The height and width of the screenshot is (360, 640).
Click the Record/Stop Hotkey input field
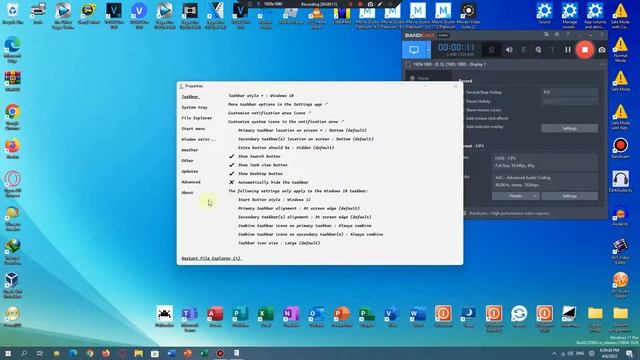569,92
